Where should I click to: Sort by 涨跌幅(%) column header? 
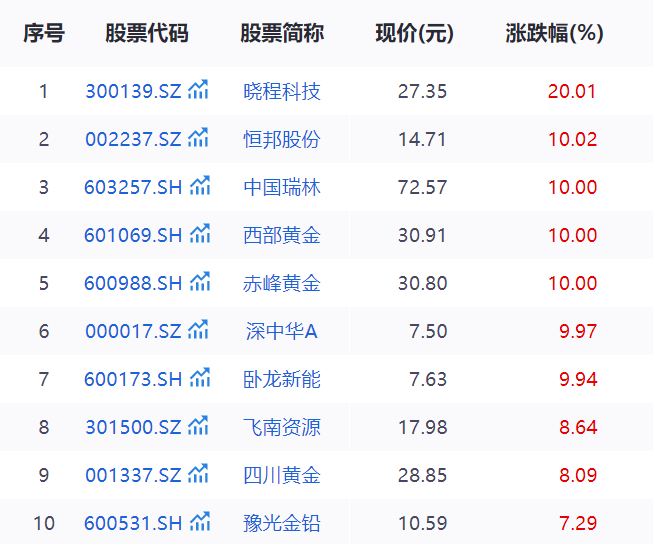tap(554, 33)
